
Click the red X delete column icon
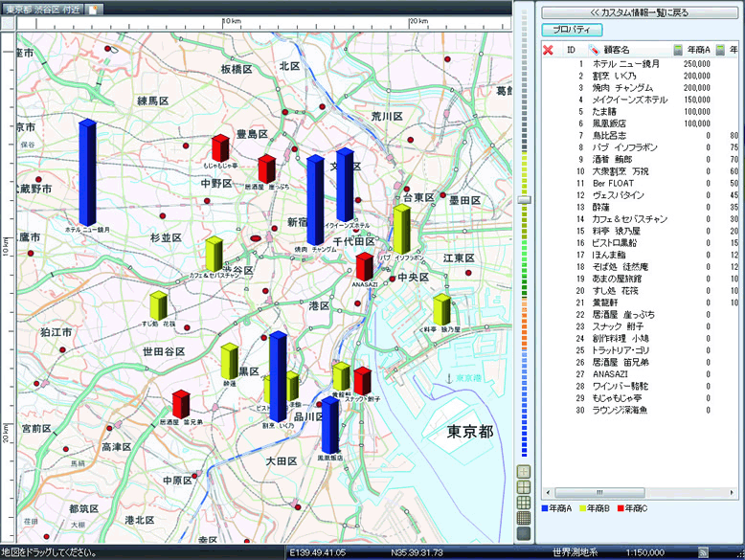point(548,50)
